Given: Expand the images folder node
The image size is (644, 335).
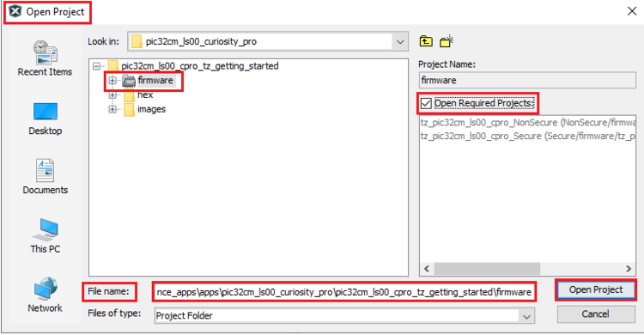Looking at the screenshot, I should 112,109.
